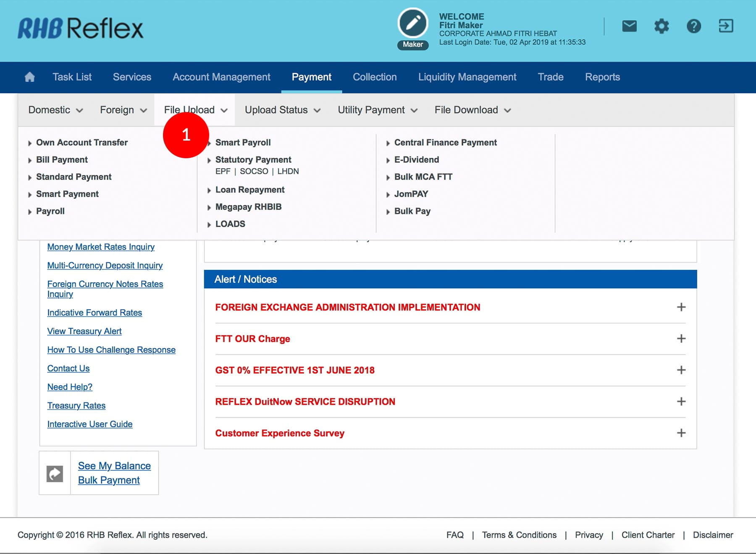Click the RHB Reflex logo

coord(80,28)
